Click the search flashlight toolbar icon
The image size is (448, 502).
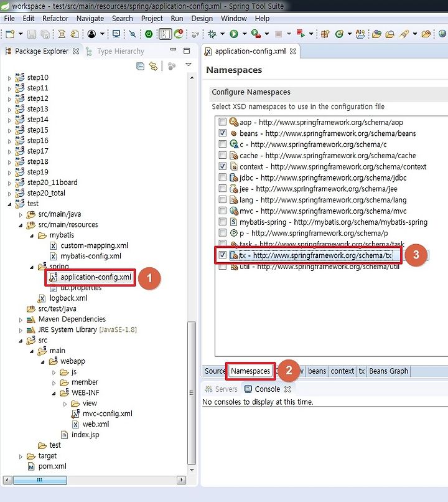[x=404, y=34]
